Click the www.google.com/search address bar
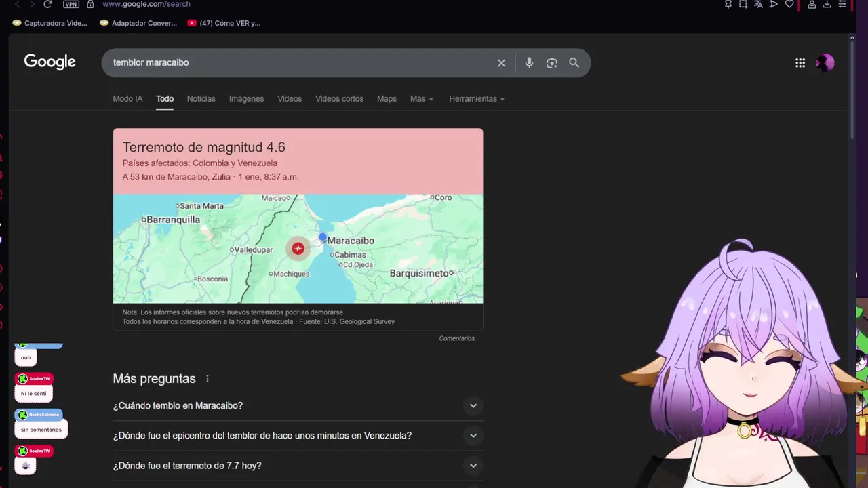The height and width of the screenshot is (488, 868). [x=146, y=4]
